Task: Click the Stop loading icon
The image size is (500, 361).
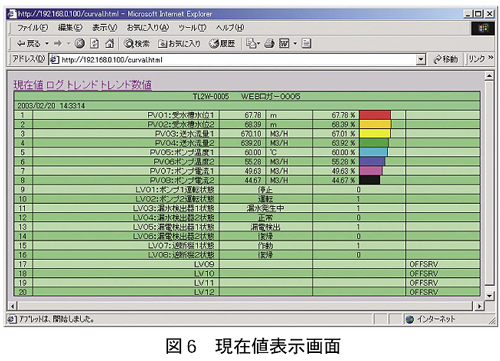Action: tap(79, 44)
